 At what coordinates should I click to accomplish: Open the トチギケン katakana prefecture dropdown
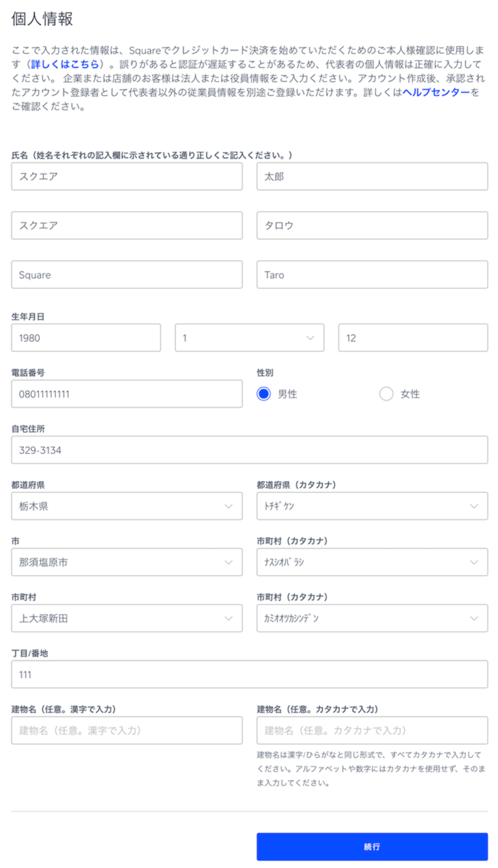click(x=372, y=506)
